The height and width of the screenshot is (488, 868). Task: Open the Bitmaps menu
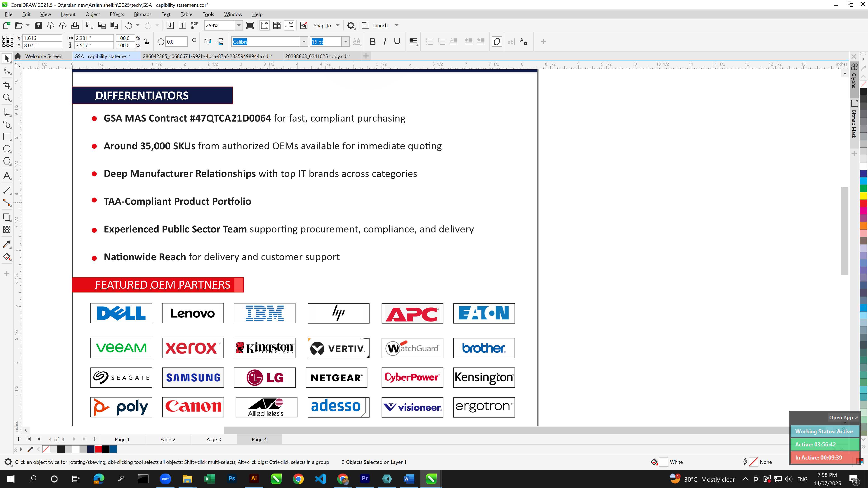[x=143, y=14]
